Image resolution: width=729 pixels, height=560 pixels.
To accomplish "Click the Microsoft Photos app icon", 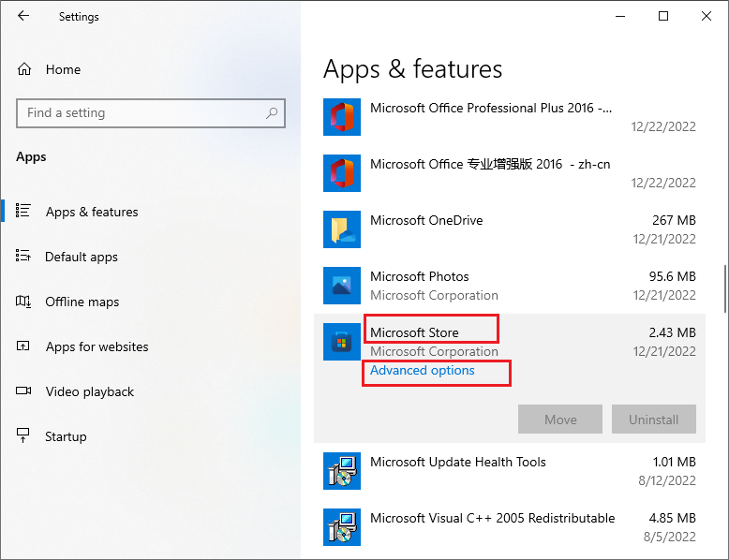I will point(341,286).
